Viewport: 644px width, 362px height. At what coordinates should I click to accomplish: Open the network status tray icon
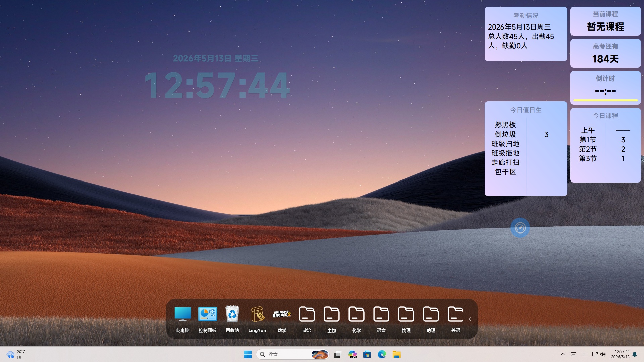[x=595, y=354]
